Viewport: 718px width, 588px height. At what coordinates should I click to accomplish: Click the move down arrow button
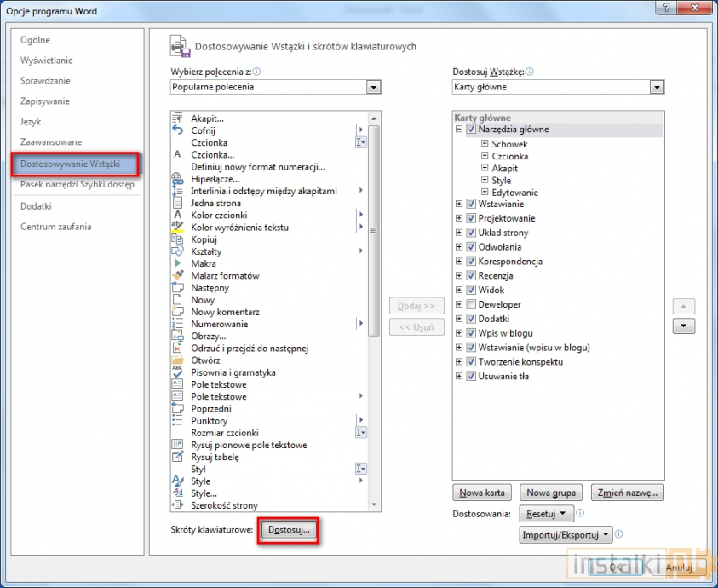tap(684, 326)
